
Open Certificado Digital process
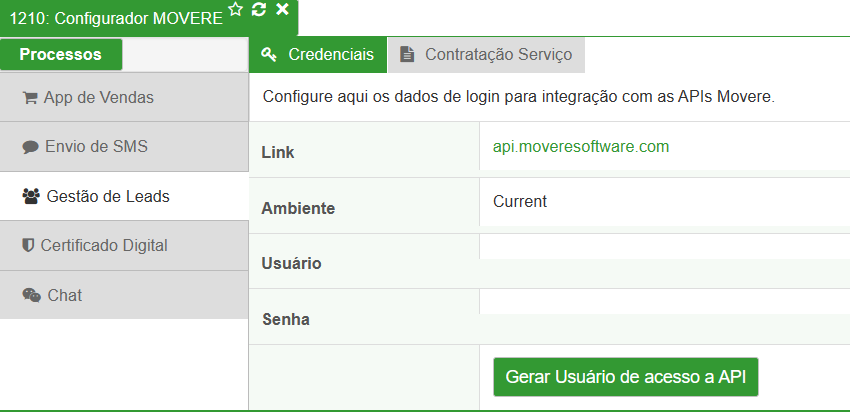pyautogui.click(x=124, y=245)
